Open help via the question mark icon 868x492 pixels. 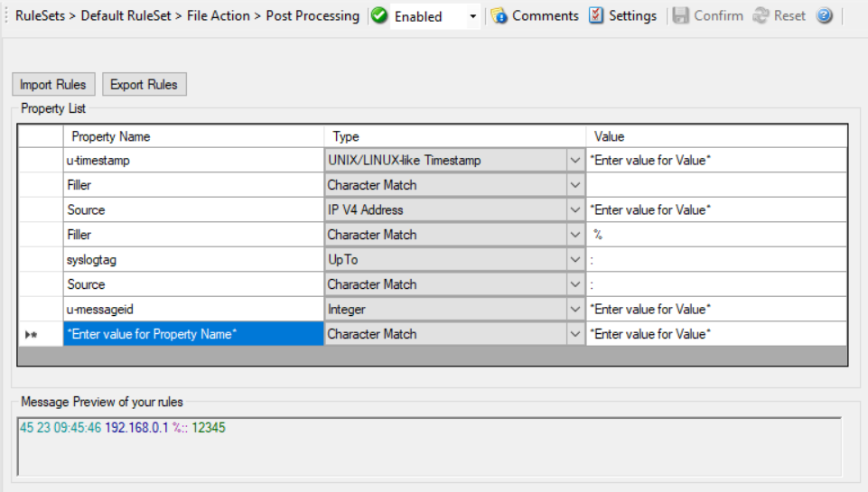tap(824, 16)
